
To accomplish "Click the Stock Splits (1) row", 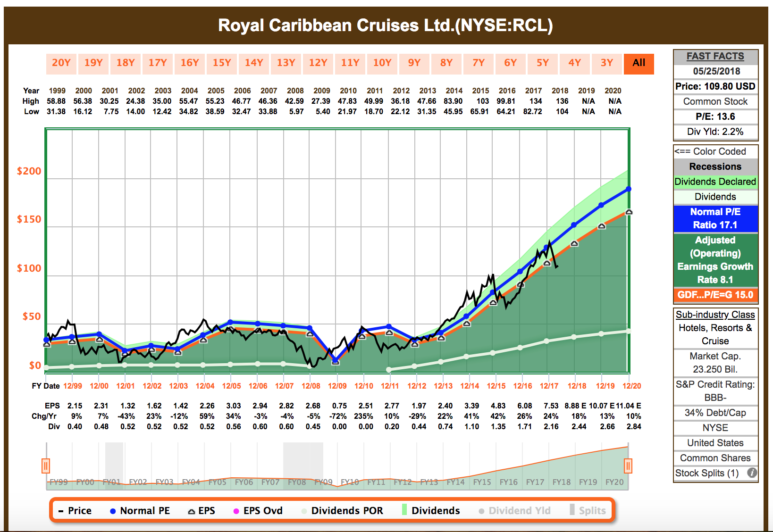I will click(x=715, y=473).
